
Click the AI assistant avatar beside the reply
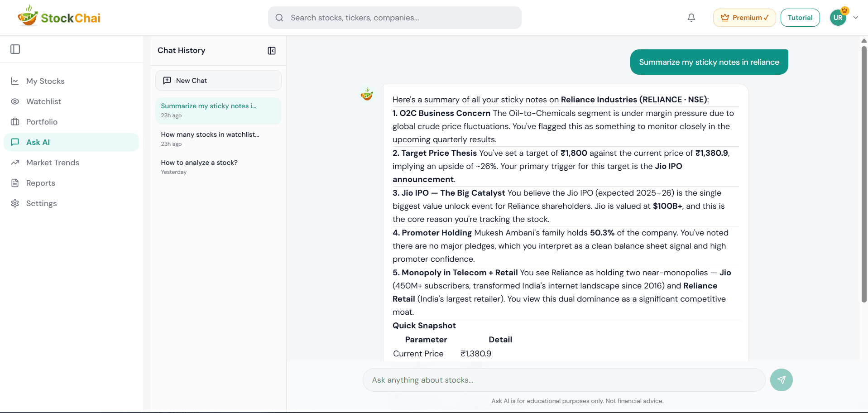[367, 94]
